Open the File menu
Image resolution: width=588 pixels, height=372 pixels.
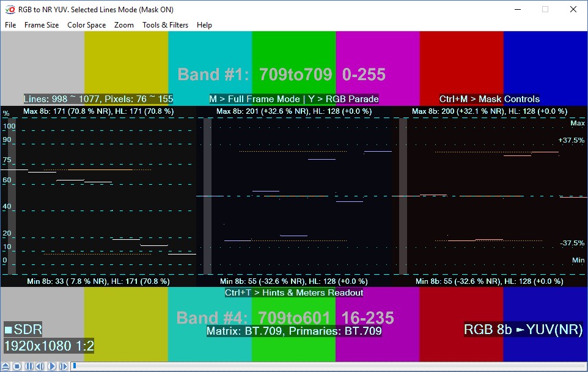pyautogui.click(x=10, y=25)
